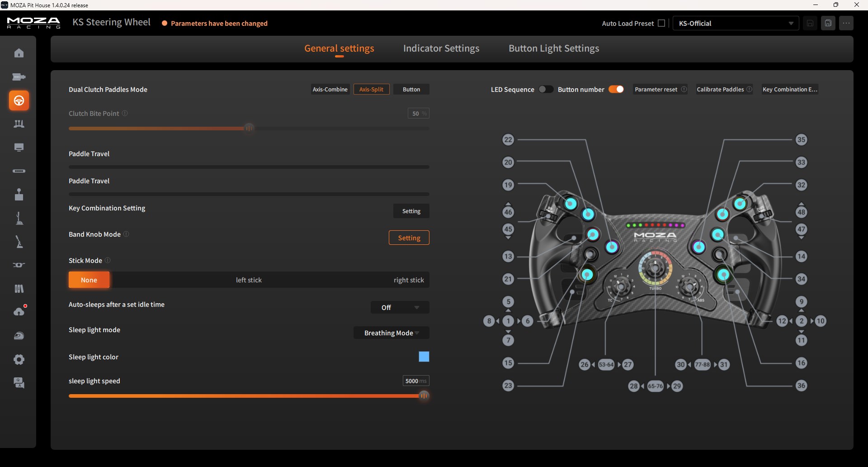Click the Band Knob Mode Setting button

(409, 238)
